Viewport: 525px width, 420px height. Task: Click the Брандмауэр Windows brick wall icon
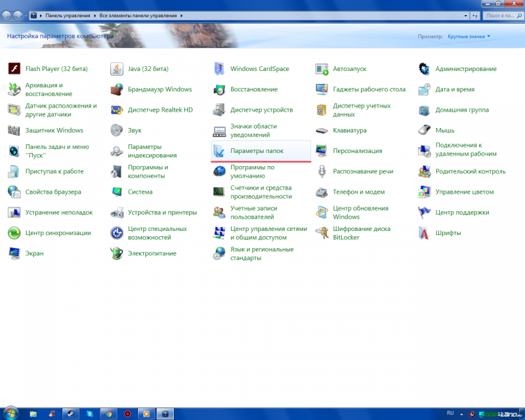(117, 89)
